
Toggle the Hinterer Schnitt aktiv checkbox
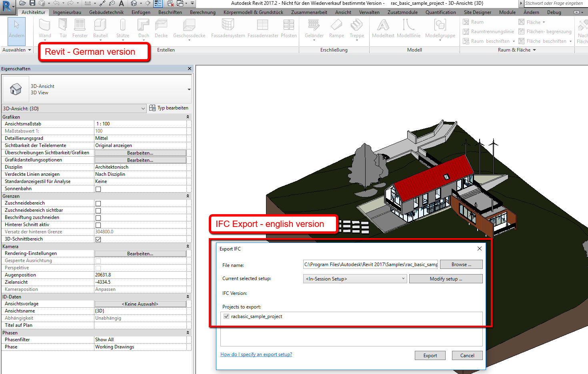click(x=98, y=225)
